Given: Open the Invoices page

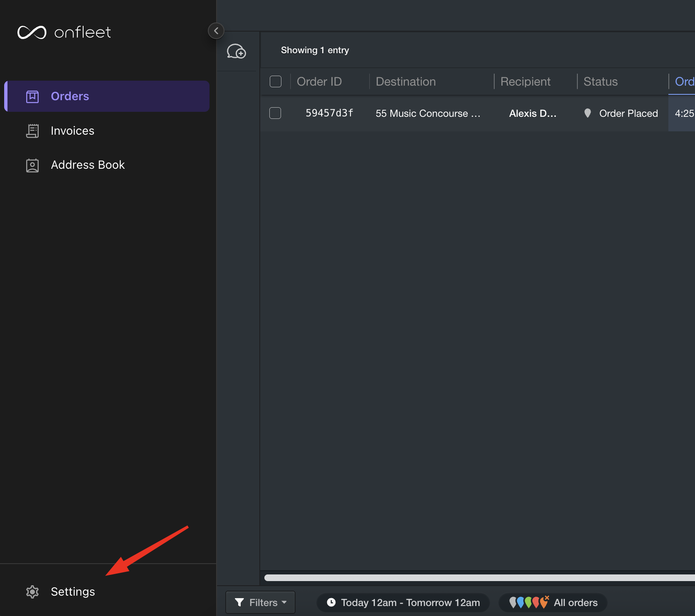Looking at the screenshot, I should (72, 131).
